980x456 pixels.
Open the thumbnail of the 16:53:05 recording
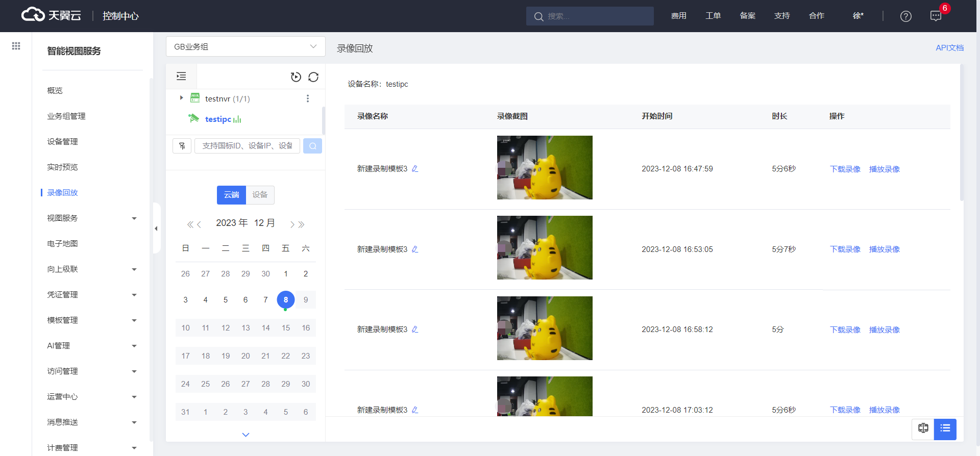545,247
